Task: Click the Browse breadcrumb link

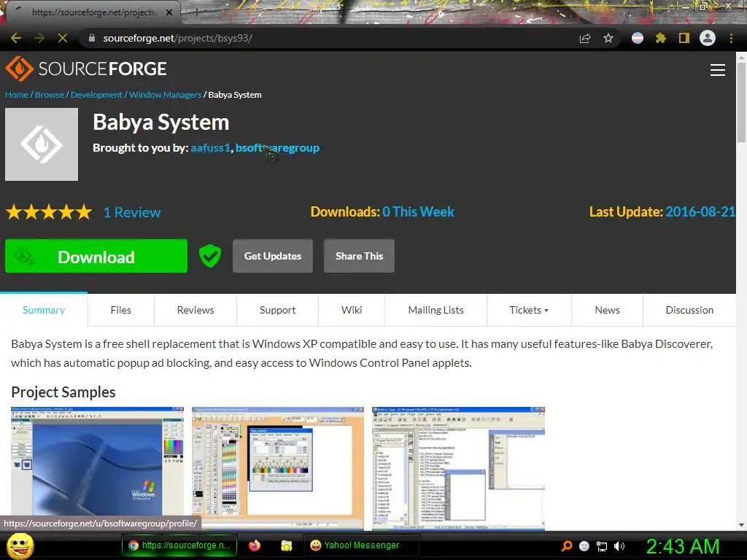Action: tap(50, 95)
